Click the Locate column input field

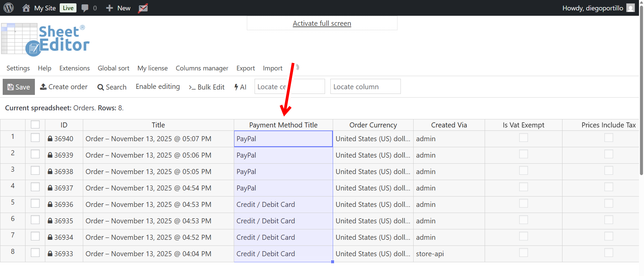pos(365,87)
